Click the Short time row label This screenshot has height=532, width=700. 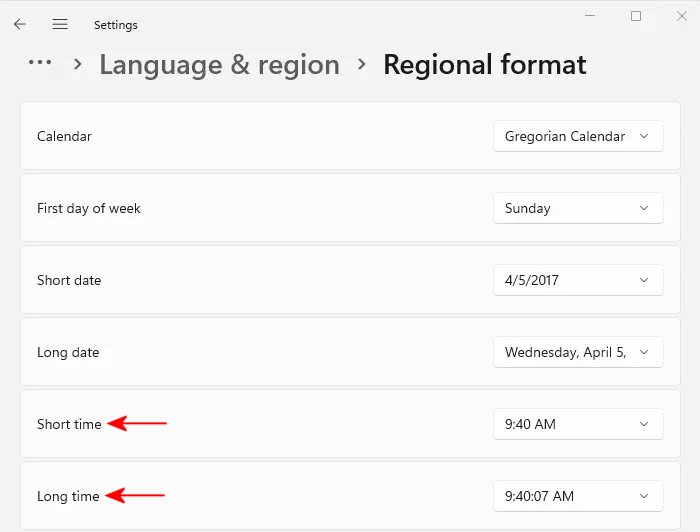coord(69,424)
